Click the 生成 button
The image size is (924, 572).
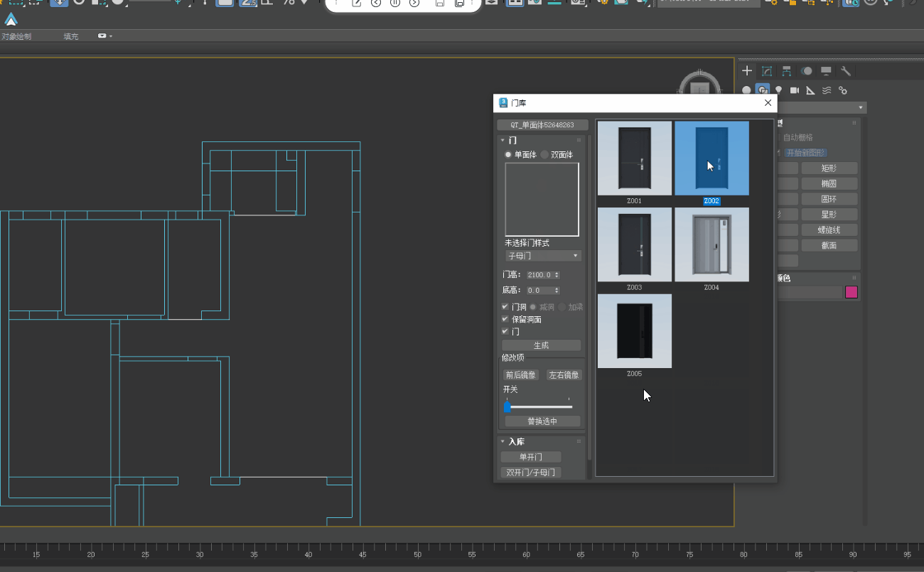(541, 345)
